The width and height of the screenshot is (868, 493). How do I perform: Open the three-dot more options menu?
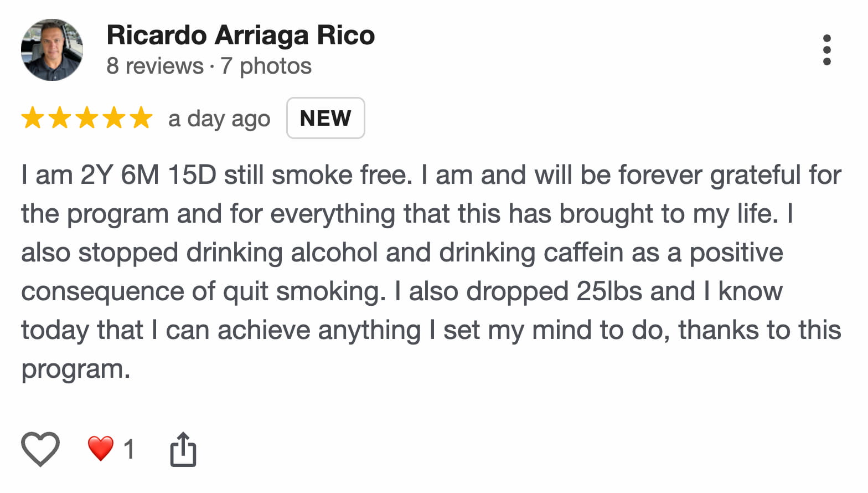pos(826,50)
